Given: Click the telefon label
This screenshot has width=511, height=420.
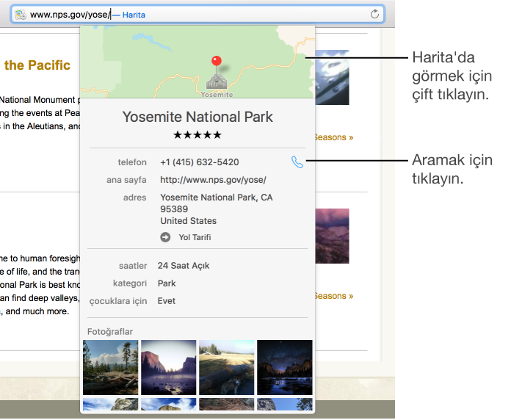Looking at the screenshot, I should [132, 162].
